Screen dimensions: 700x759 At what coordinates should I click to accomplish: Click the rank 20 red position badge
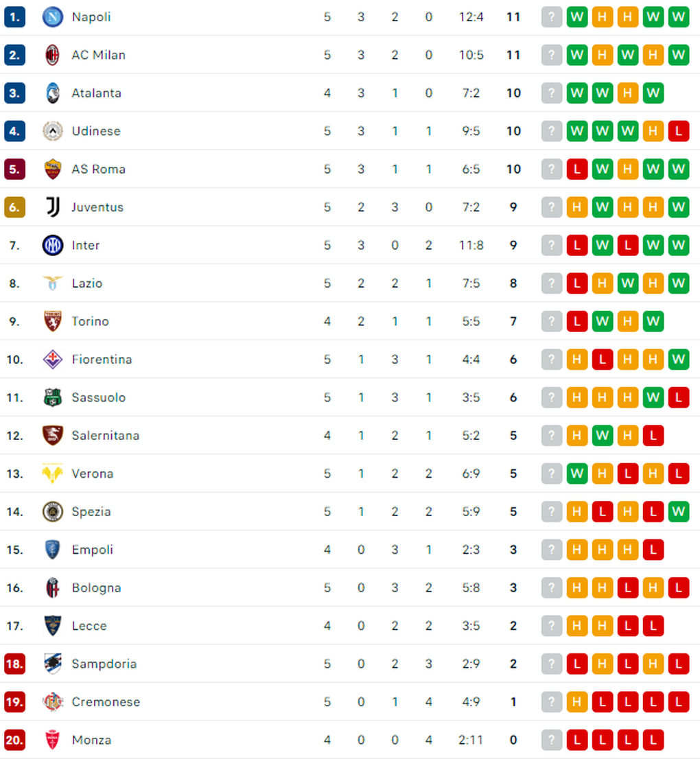(x=14, y=740)
